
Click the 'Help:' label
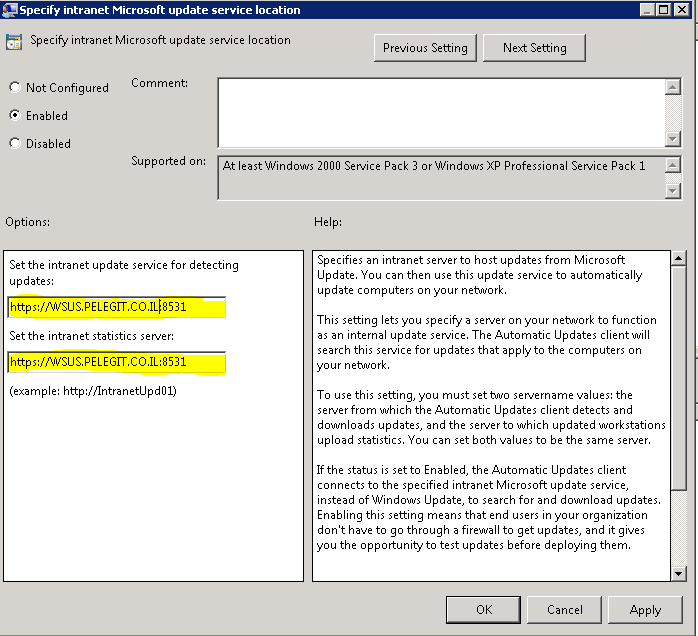click(x=328, y=222)
